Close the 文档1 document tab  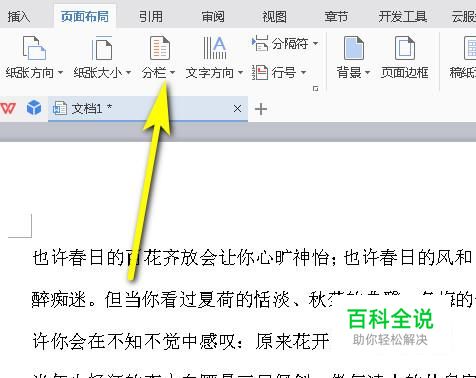[x=237, y=109]
